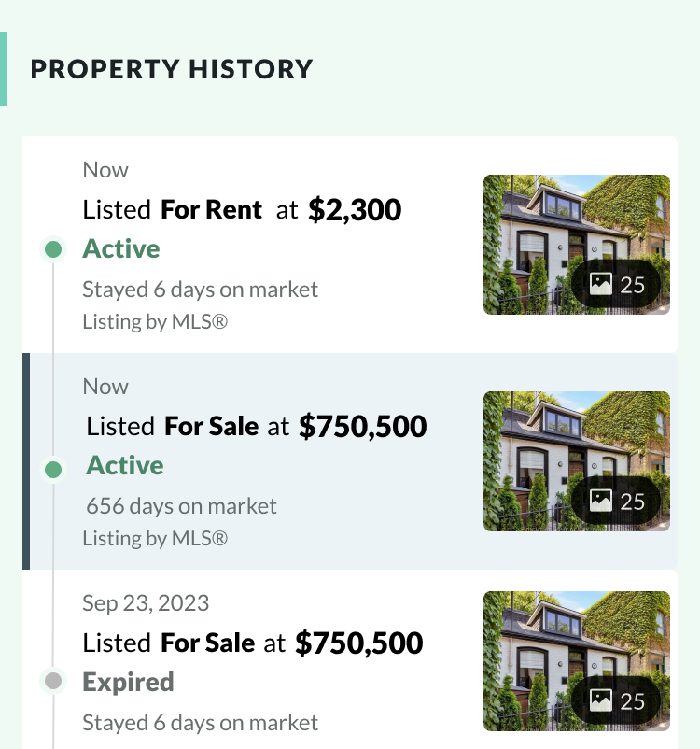Click the Expired status label
700x749 pixels.
point(128,682)
